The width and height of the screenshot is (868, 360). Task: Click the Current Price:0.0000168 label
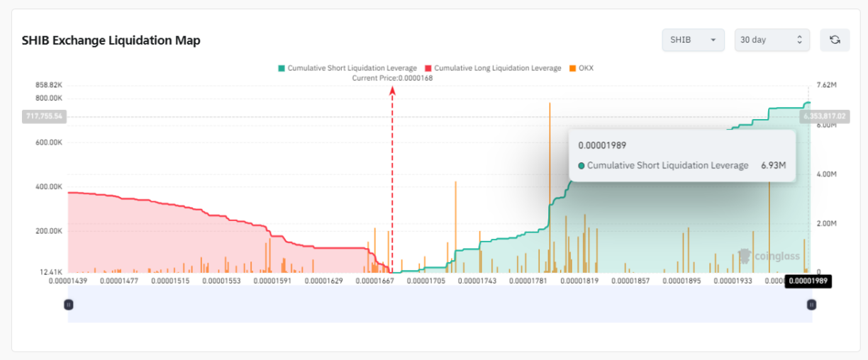[392, 78]
